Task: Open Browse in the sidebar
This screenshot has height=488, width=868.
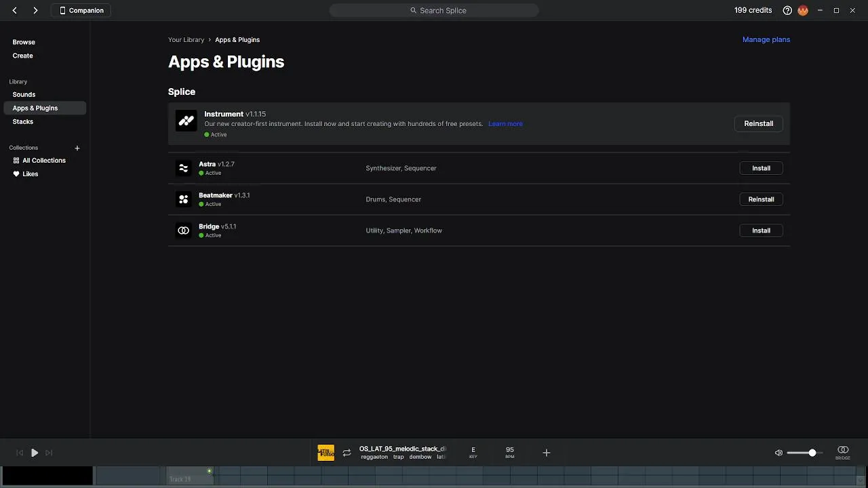Action: [x=24, y=42]
